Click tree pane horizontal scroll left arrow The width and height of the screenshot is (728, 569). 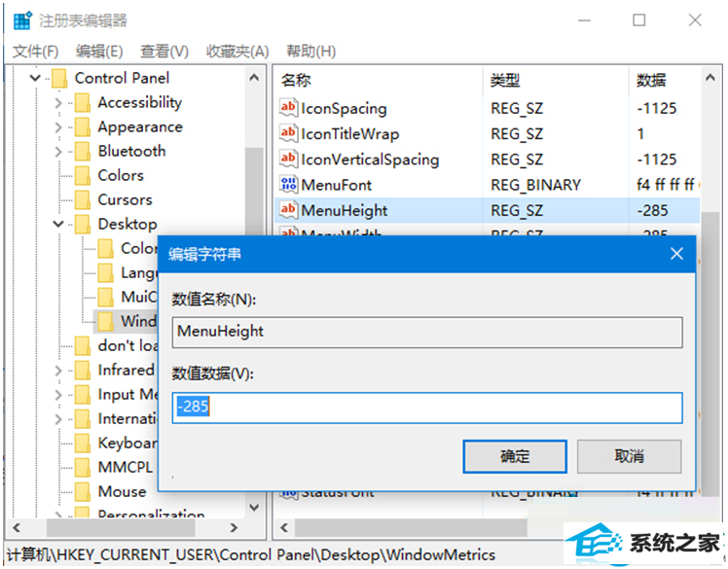pos(17,528)
